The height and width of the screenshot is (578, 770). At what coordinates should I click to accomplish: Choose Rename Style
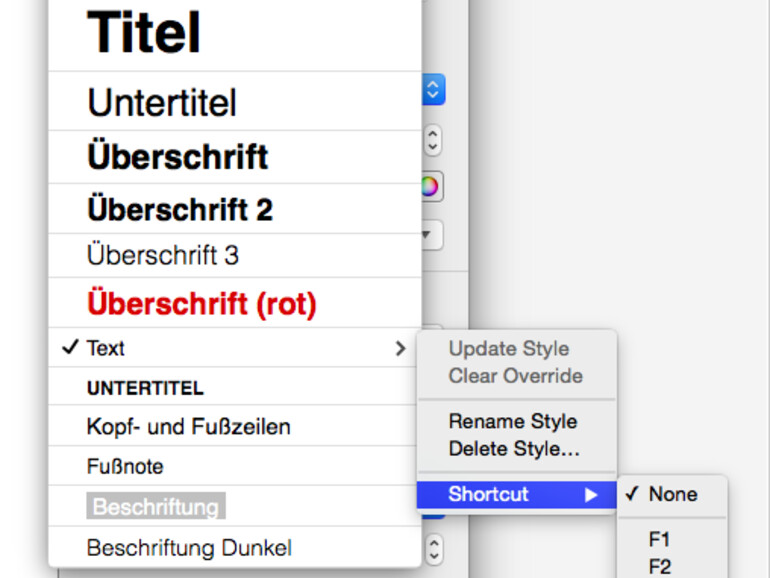click(x=512, y=421)
